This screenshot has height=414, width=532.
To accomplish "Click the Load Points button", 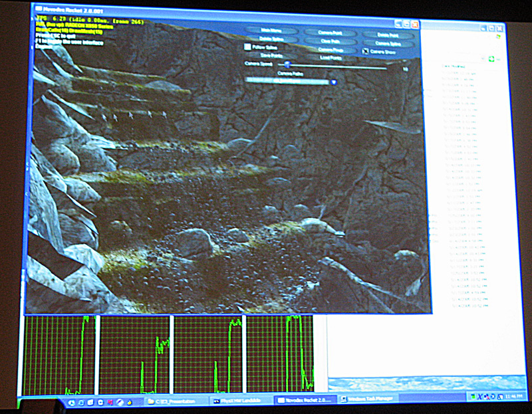I will point(330,58).
